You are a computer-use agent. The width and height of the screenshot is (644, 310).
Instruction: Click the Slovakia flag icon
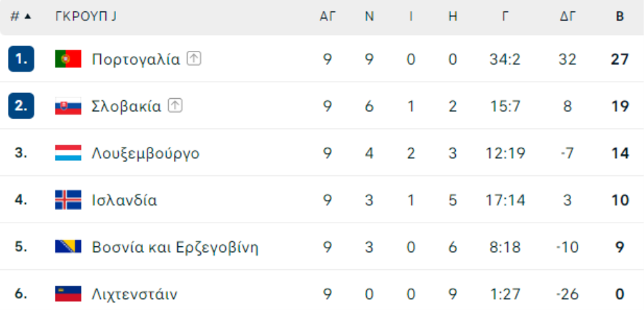click(68, 106)
